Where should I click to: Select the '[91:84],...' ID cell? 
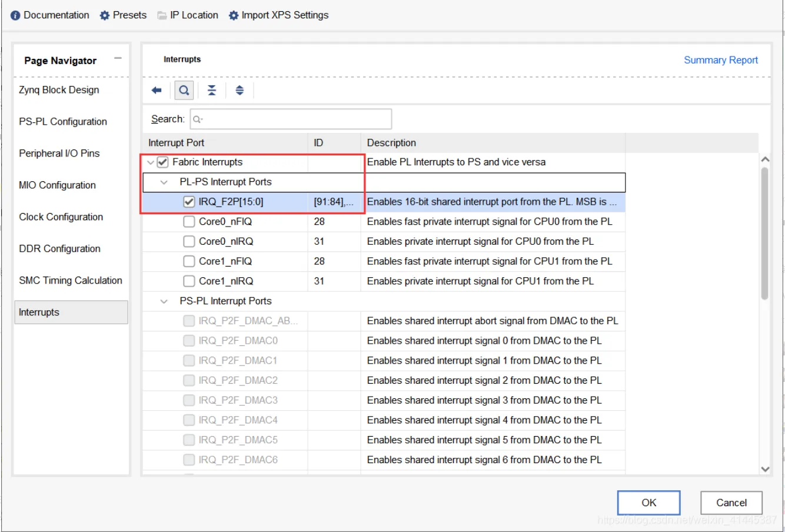[334, 202]
